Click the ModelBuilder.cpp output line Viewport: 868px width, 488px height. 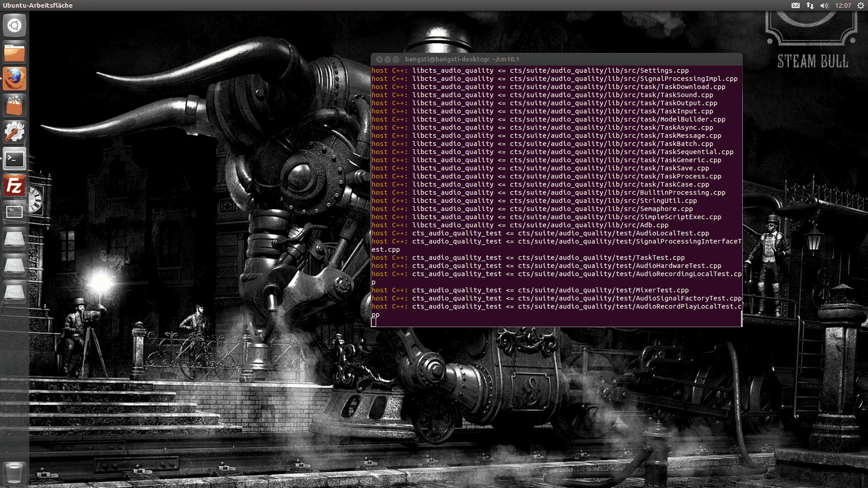coord(548,119)
